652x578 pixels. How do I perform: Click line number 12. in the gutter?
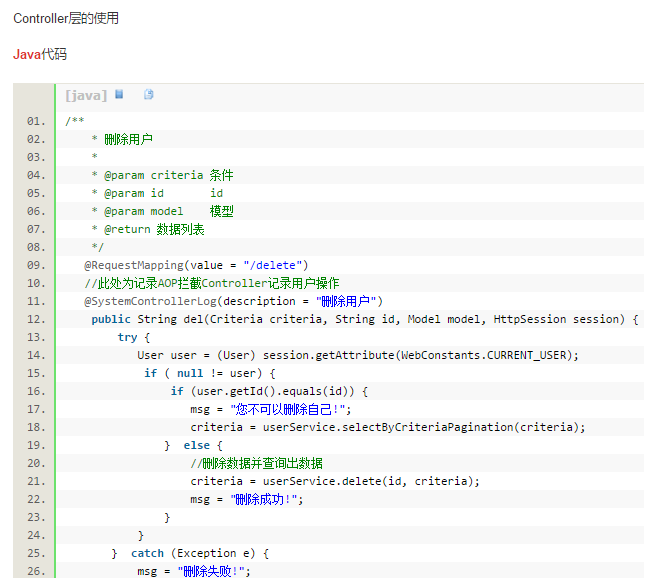click(x=36, y=319)
